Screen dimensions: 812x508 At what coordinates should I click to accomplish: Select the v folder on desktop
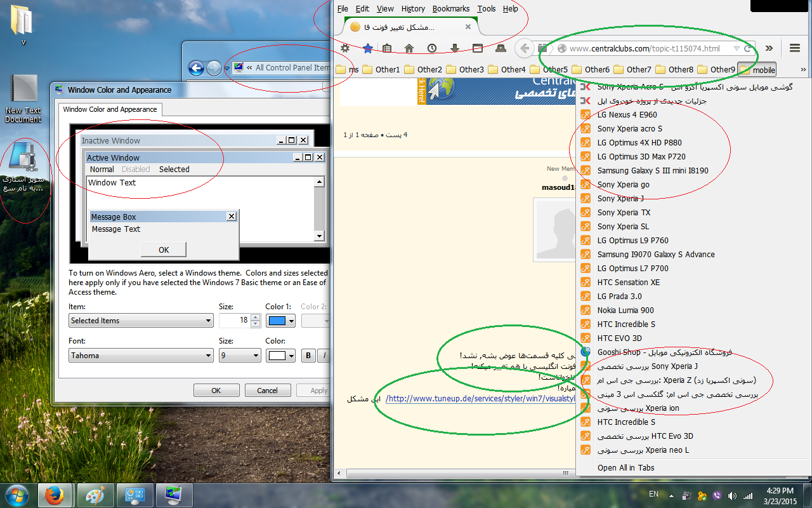[23, 25]
